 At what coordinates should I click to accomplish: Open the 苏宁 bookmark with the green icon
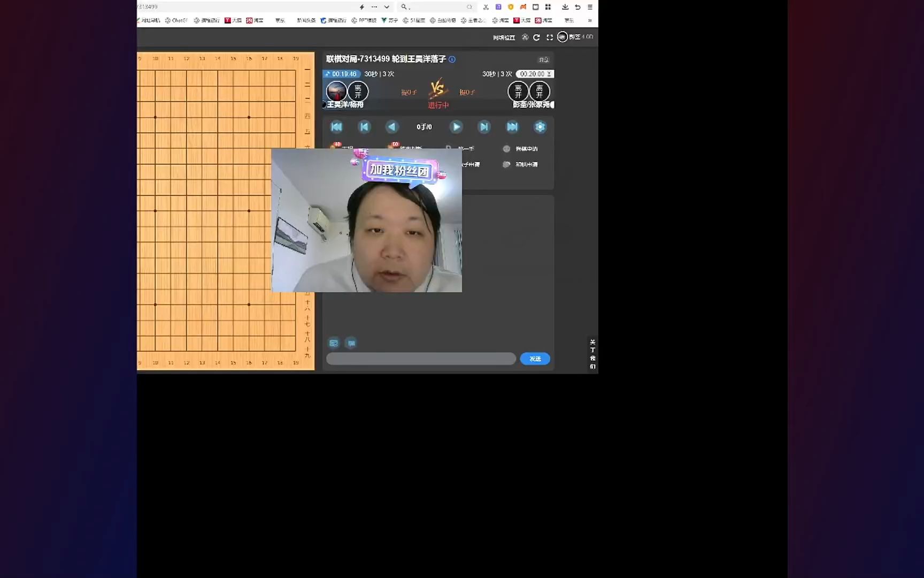click(x=390, y=20)
